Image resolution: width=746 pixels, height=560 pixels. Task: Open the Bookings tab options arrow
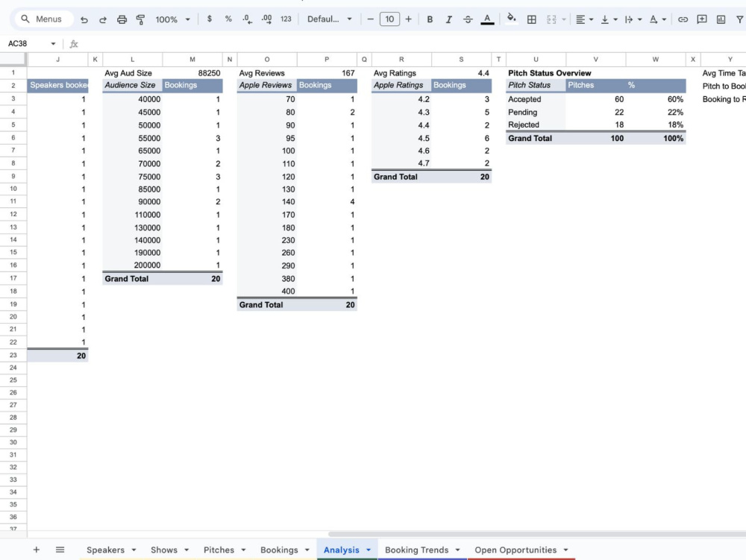[307, 550]
